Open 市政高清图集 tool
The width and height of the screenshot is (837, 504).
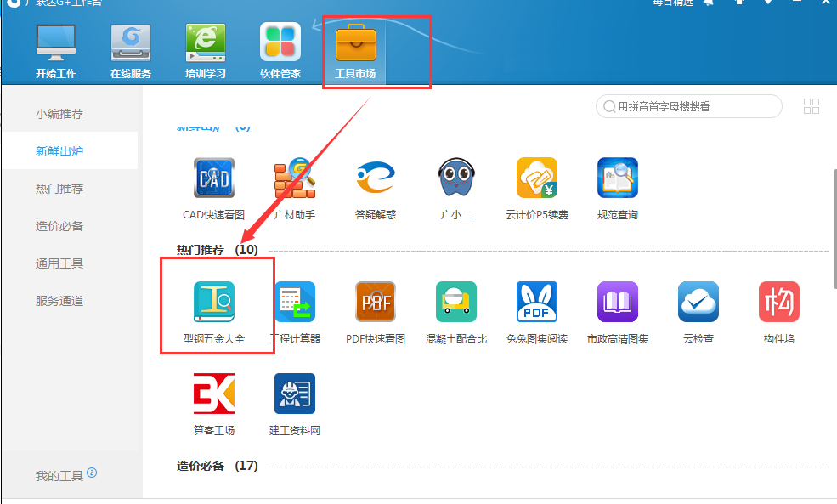click(618, 313)
